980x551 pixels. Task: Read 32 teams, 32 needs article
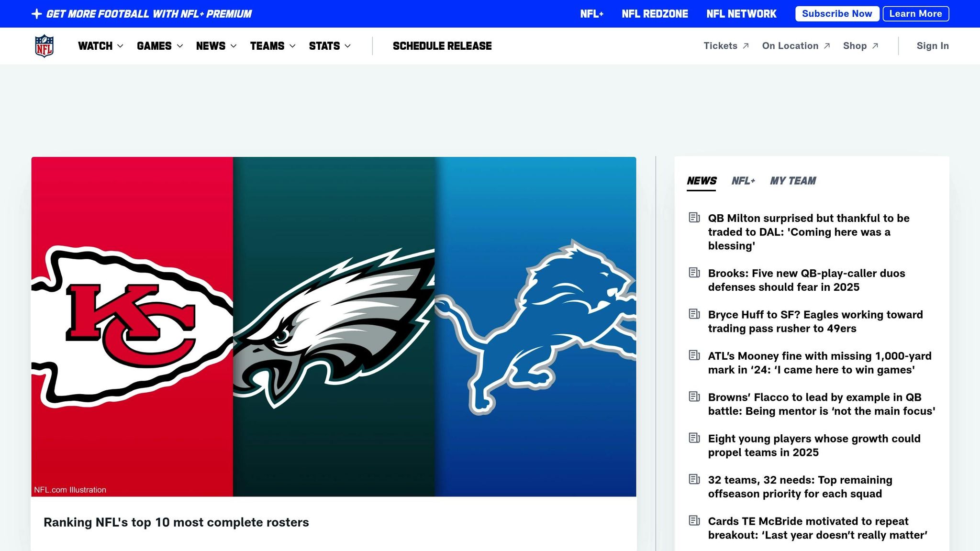point(800,487)
